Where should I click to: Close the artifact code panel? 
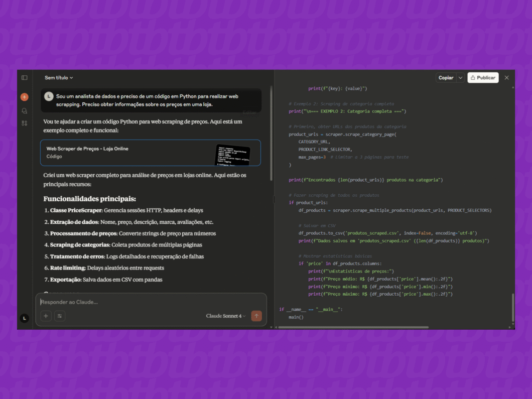coord(506,78)
